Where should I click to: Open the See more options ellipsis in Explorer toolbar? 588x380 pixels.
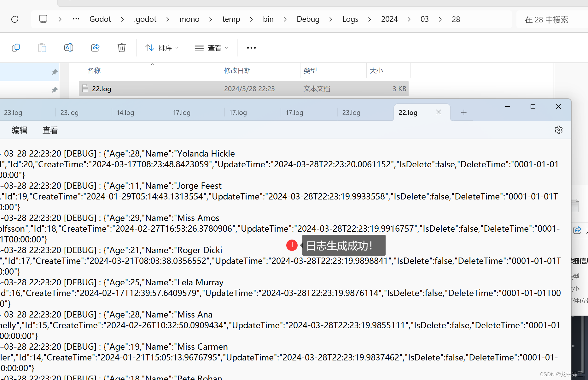tap(251, 48)
